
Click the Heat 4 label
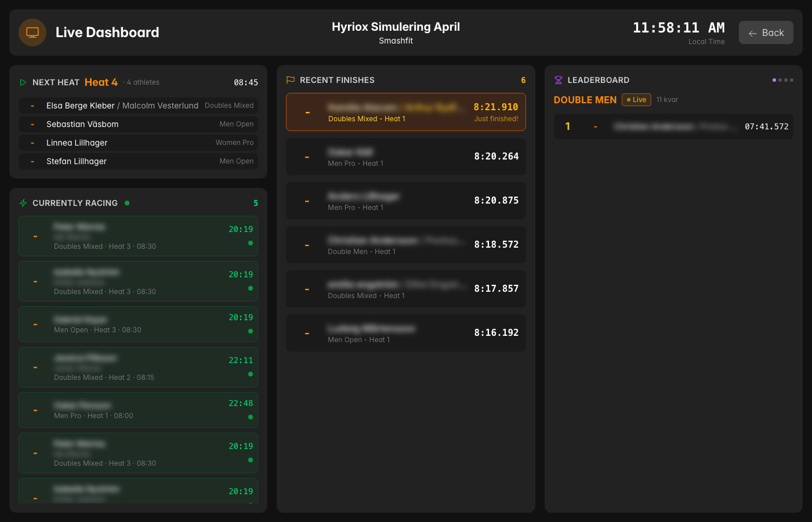pyautogui.click(x=101, y=82)
